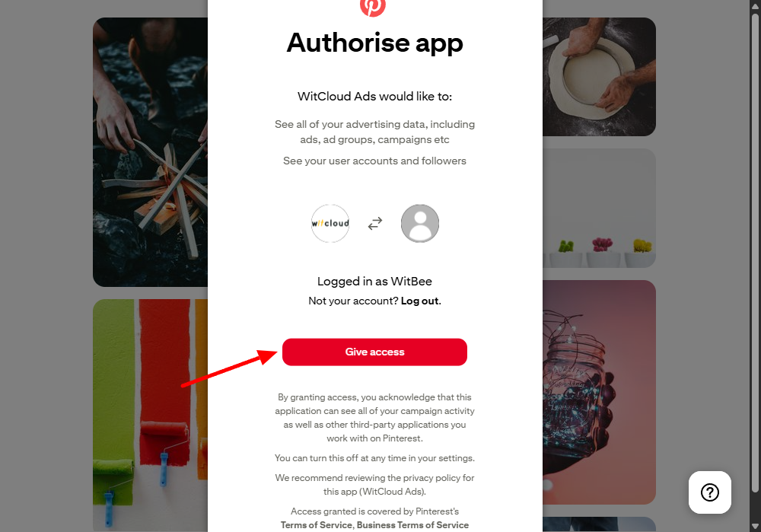Viewport: 761px width, 532px height.
Task: Click the Logged in as WitBee text
Action: pos(374,282)
